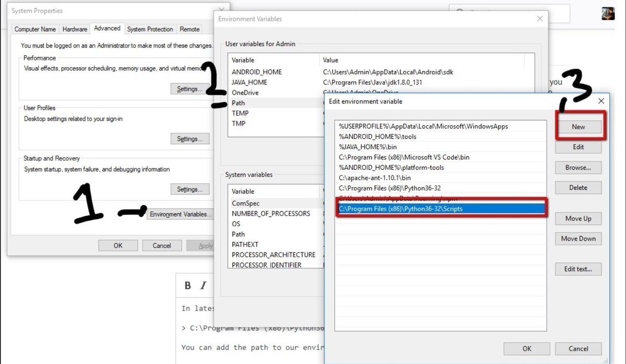Select the TEMP user variable
Screen dimensions: 626x364
(240, 113)
